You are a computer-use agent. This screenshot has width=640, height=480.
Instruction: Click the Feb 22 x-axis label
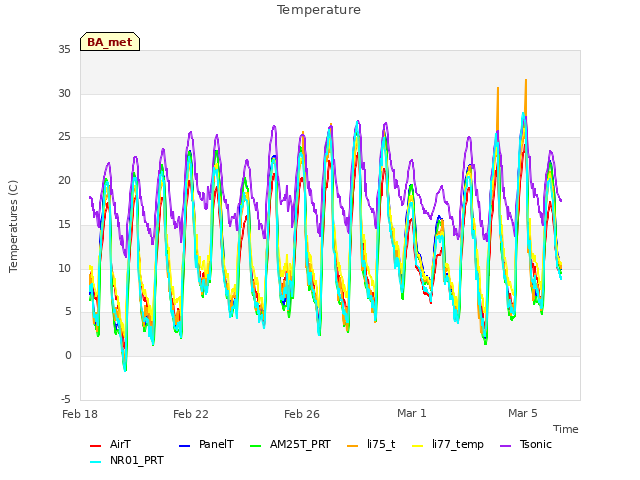[191, 414]
